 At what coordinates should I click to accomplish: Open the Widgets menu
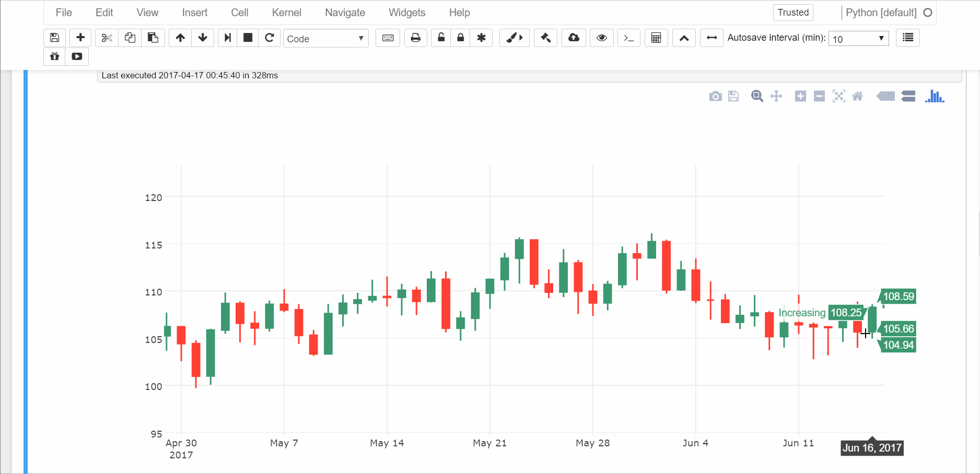tap(407, 13)
